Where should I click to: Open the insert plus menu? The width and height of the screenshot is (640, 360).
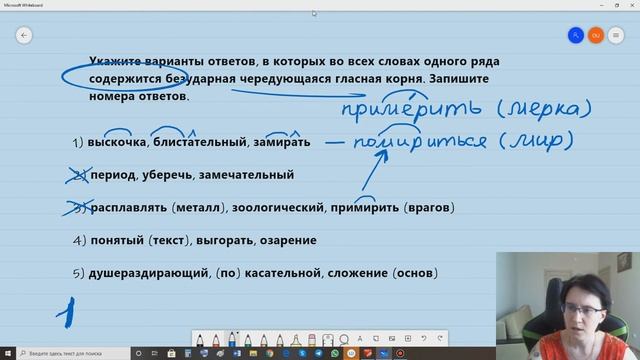(408, 338)
